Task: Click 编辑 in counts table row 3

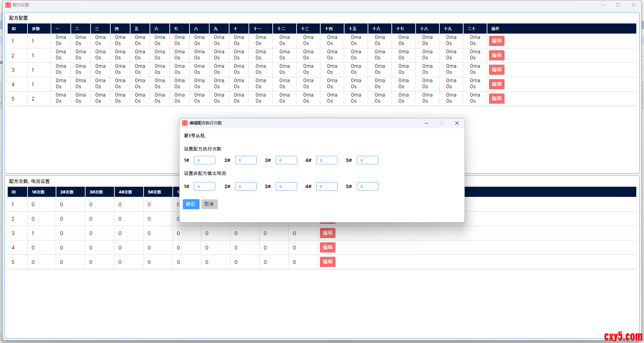Action: tap(327, 233)
